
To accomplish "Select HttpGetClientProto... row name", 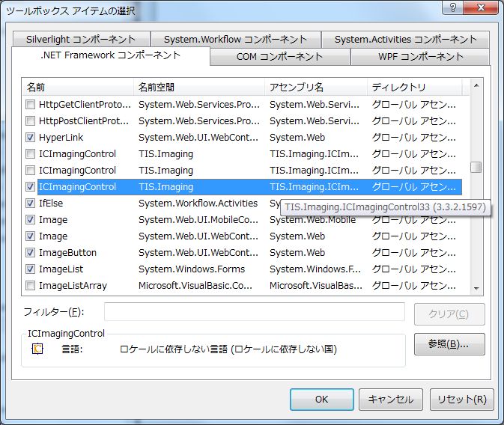I will [x=85, y=105].
